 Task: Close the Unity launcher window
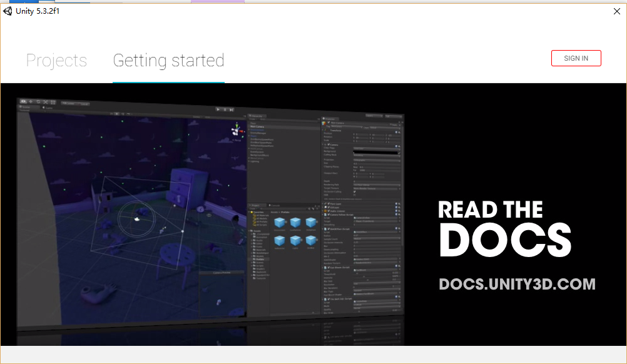click(x=616, y=12)
